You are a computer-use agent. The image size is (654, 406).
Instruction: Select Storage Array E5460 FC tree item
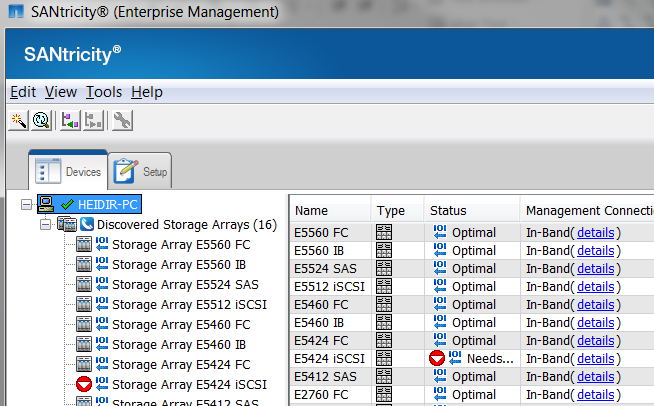(x=181, y=325)
